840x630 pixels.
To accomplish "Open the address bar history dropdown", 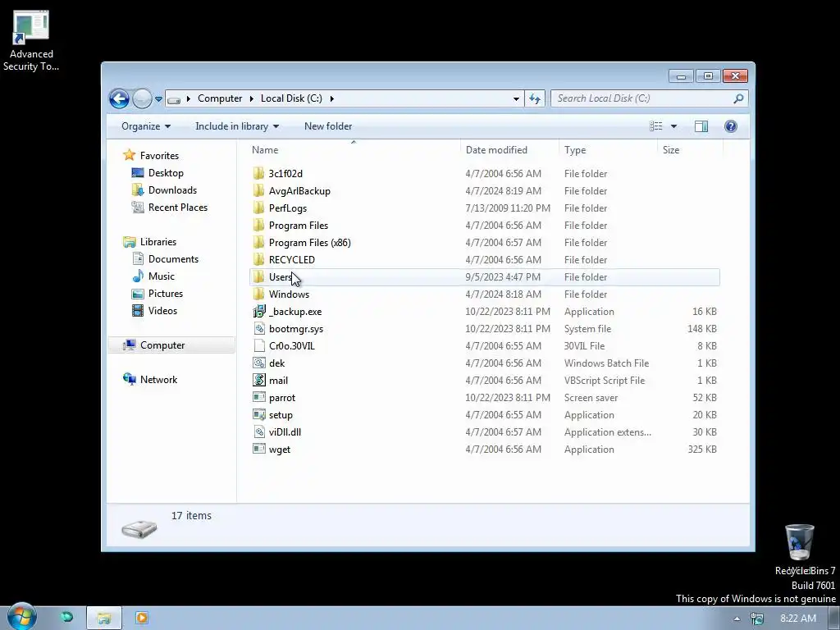I will (516, 98).
